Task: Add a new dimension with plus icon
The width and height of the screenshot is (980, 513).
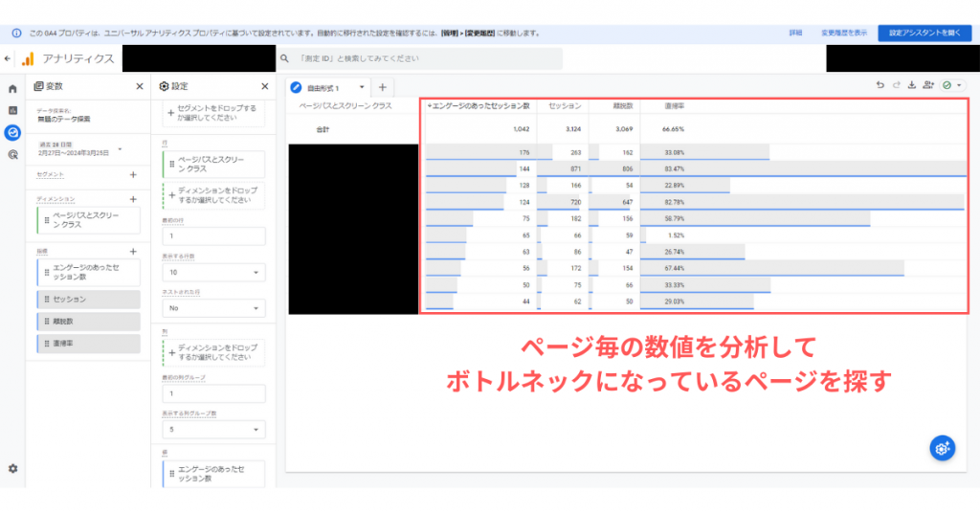Action: pyautogui.click(x=133, y=199)
